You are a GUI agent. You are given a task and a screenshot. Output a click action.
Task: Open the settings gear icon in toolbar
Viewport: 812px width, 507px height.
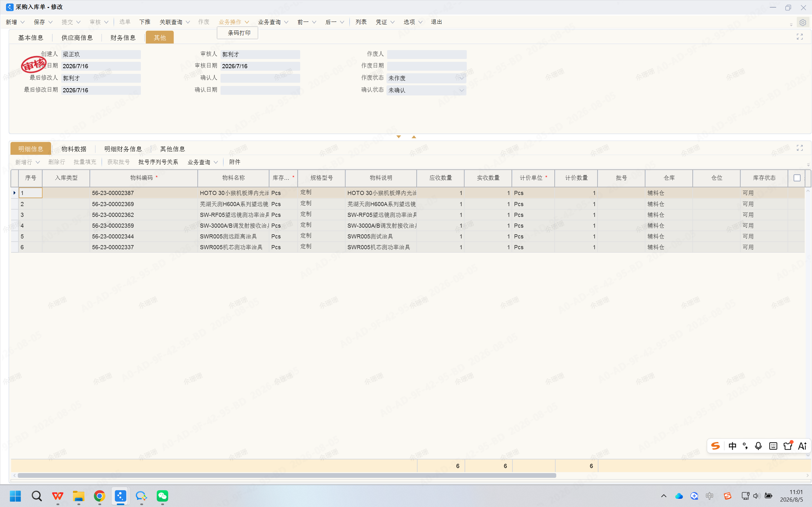[x=802, y=23]
